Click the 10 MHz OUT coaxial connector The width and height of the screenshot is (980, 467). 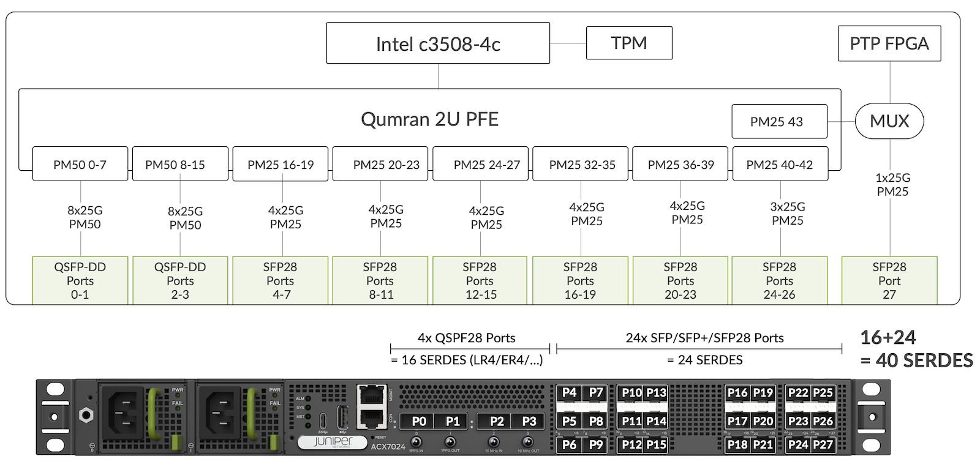click(528, 442)
